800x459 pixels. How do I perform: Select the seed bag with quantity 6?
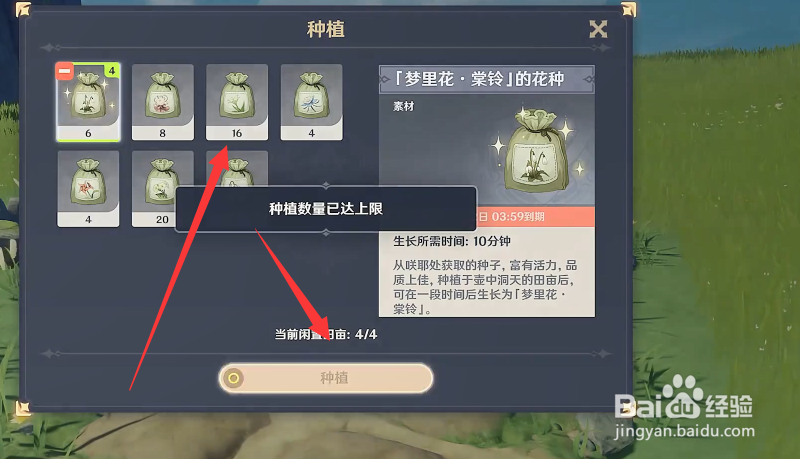[88, 102]
